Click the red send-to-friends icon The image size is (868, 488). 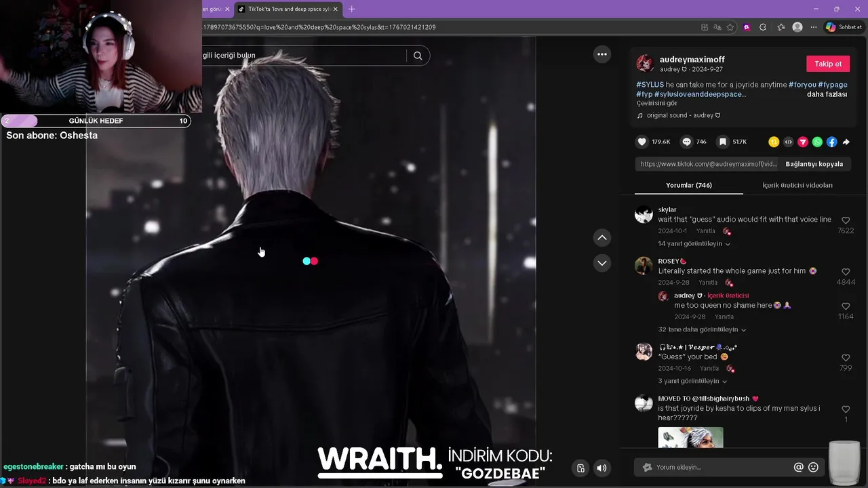click(x=803, y=142)
